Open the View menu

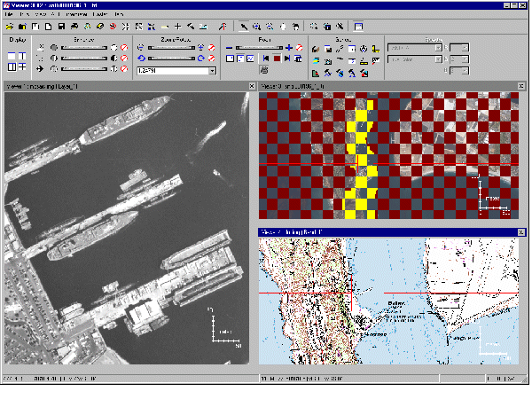click(x=39, y=16)
